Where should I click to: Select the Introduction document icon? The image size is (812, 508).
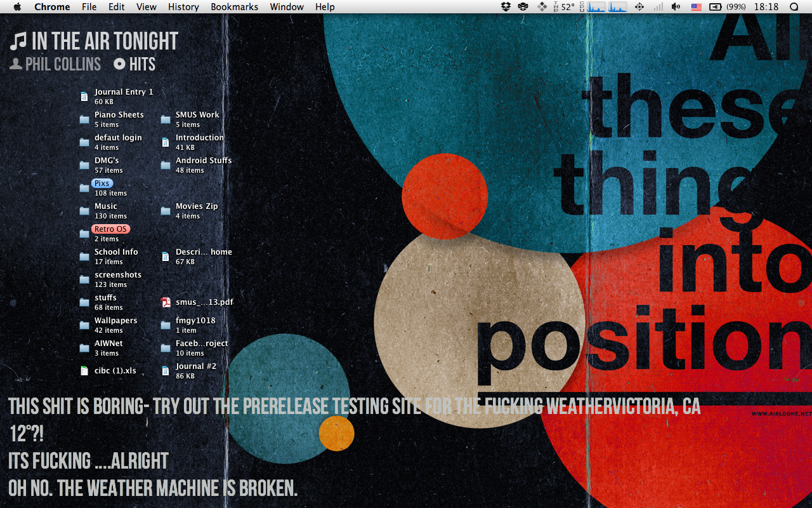click(165, 142)
